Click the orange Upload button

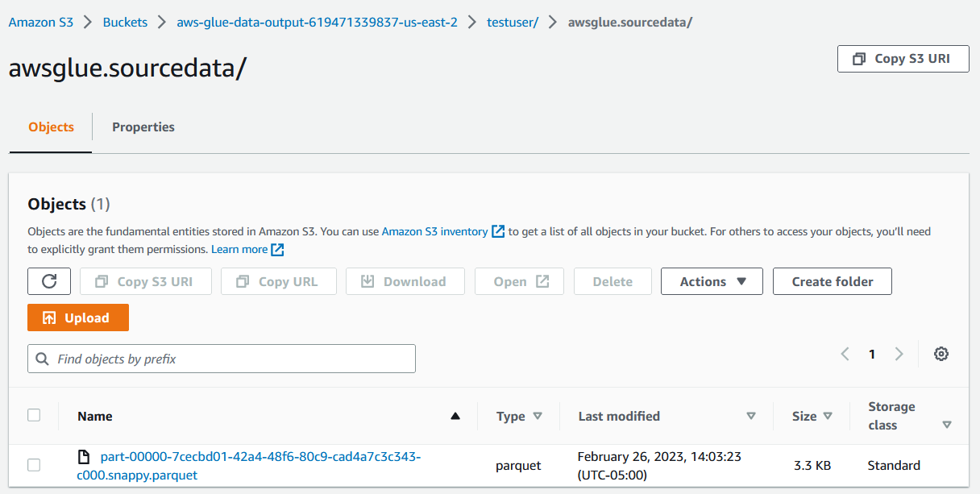tap(78, 318)
